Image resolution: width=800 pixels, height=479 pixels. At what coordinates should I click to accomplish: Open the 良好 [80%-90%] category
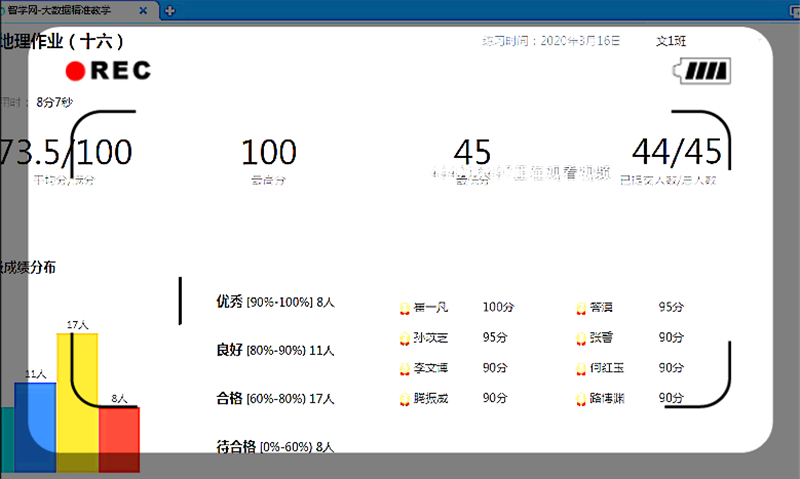click(x=275, y=351)
